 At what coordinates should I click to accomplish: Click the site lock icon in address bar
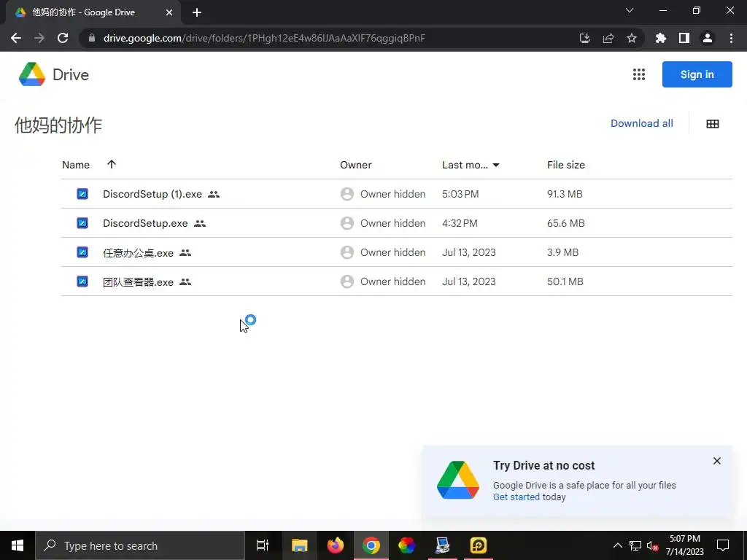92,38
